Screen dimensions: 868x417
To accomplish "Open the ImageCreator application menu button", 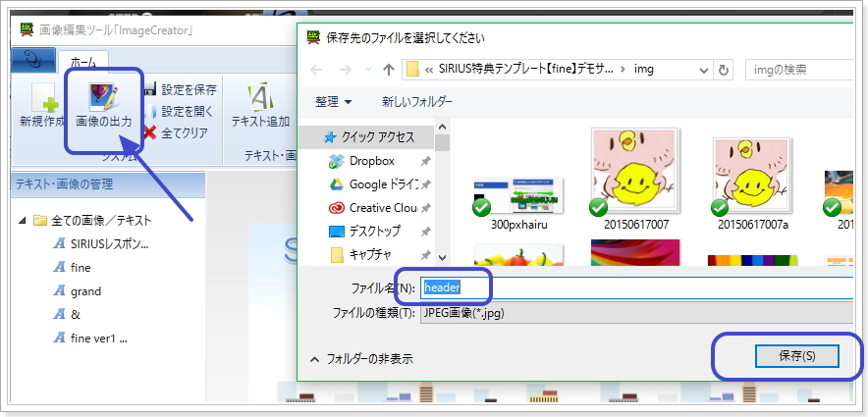I will pos(33,61).
